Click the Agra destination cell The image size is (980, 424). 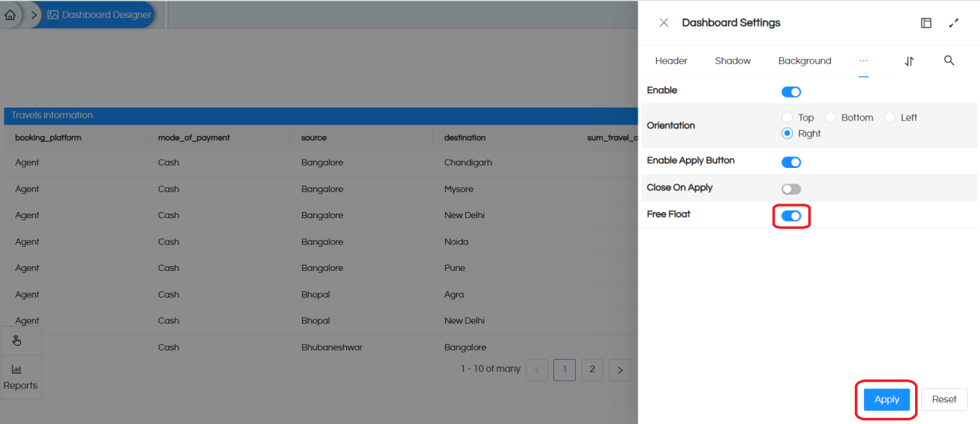click(x=454, y=294)
